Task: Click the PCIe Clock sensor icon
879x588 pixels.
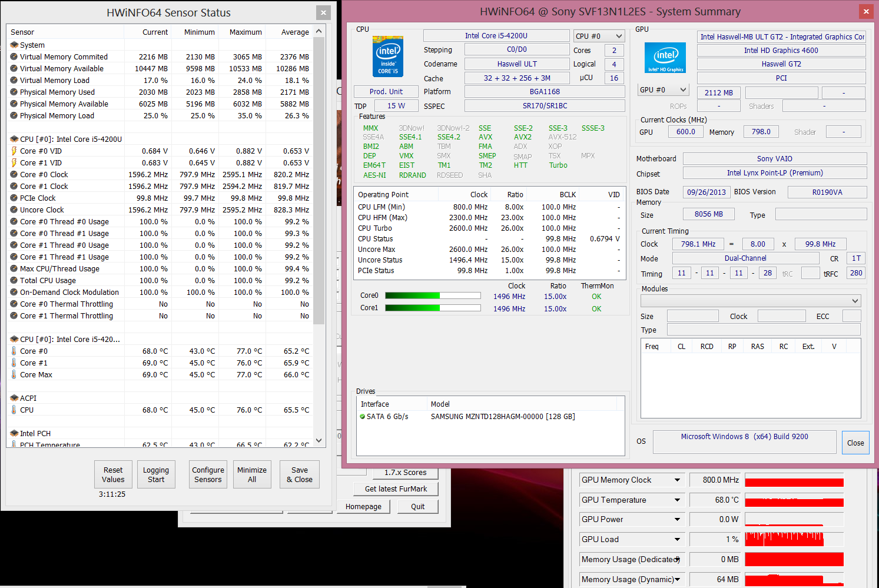Action: [x=14, y=198]
